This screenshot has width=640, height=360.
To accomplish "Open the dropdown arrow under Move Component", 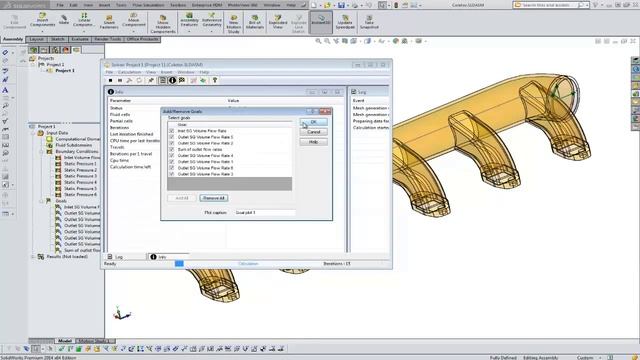I will [x=133, y=31].
